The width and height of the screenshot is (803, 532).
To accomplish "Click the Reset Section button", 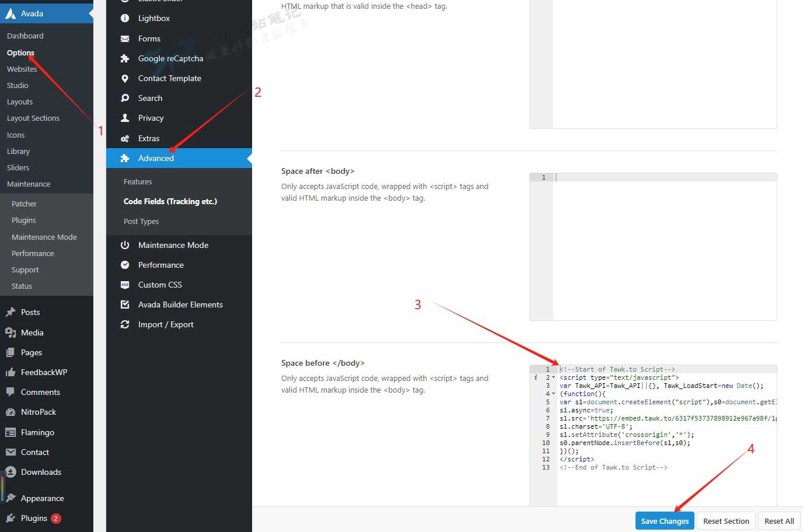I will coord(725,521).
